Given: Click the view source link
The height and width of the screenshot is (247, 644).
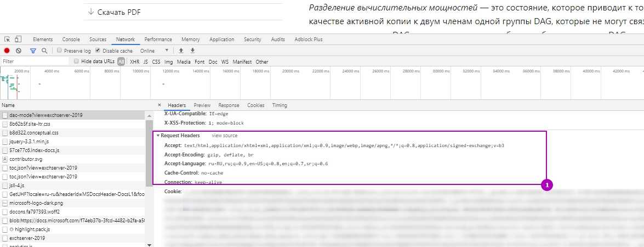Looking at the screenshot, I should (224, 136).
